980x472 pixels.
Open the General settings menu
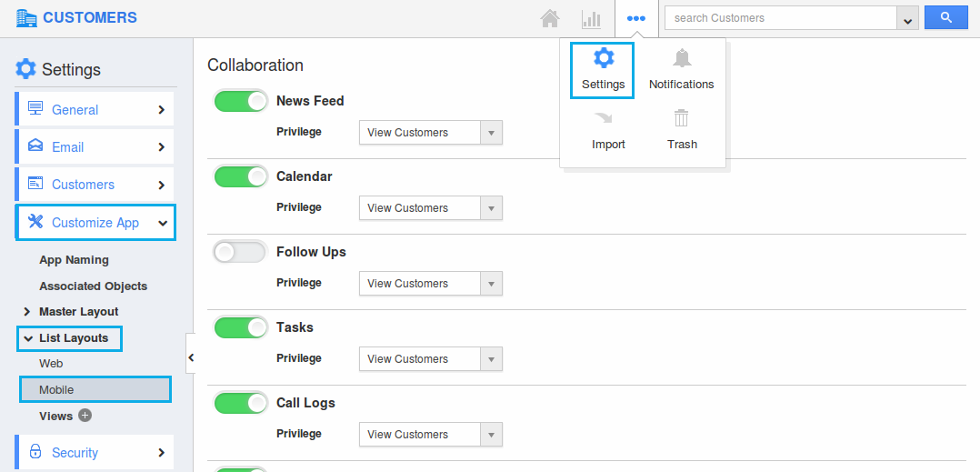pyautogui.click(x=95, y=109)
